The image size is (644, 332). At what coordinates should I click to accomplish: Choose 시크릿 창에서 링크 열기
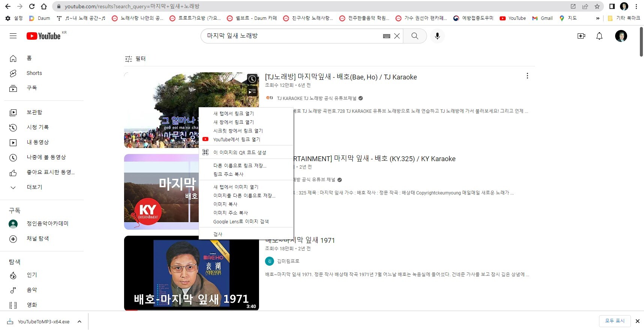pyautogui.click(x=246, y=131)
